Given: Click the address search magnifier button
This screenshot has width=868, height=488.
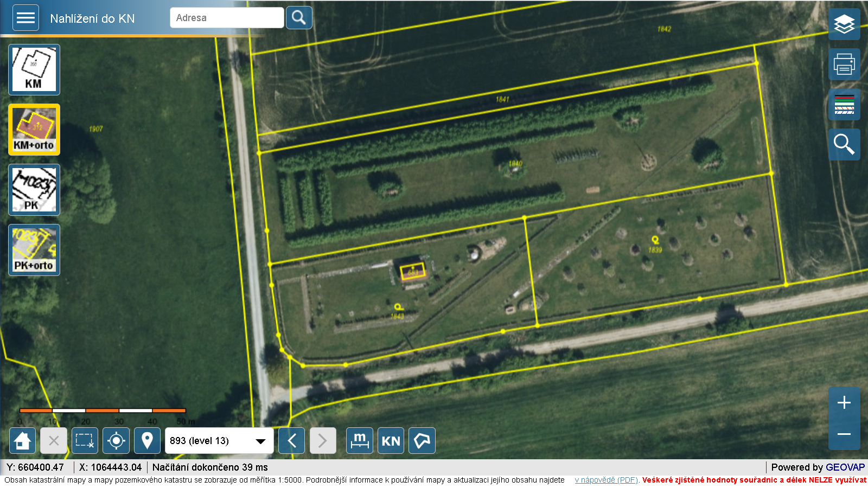Looking at the screenshot, I should (x=299, y=18).
